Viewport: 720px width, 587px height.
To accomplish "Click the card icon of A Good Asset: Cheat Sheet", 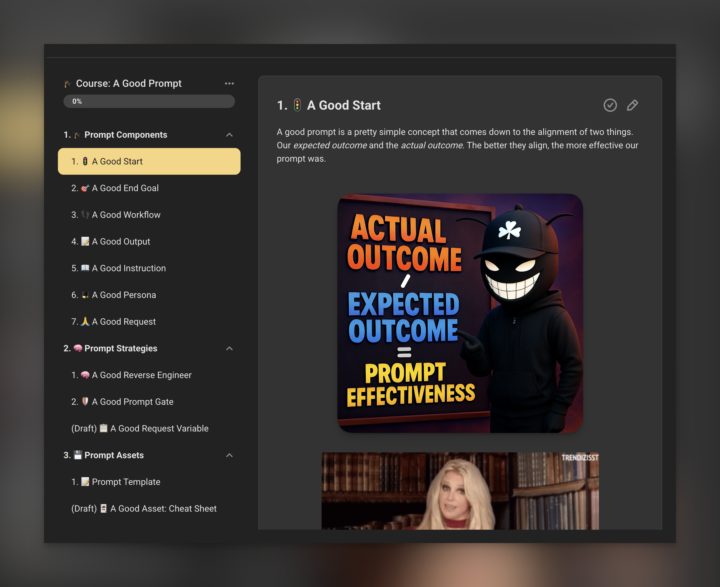I will (103, 508).
